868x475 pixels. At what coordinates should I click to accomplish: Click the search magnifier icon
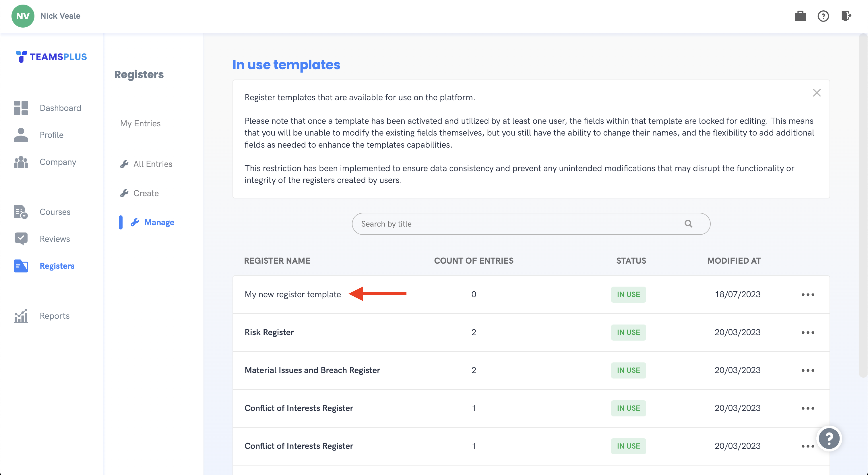(688, 224)
